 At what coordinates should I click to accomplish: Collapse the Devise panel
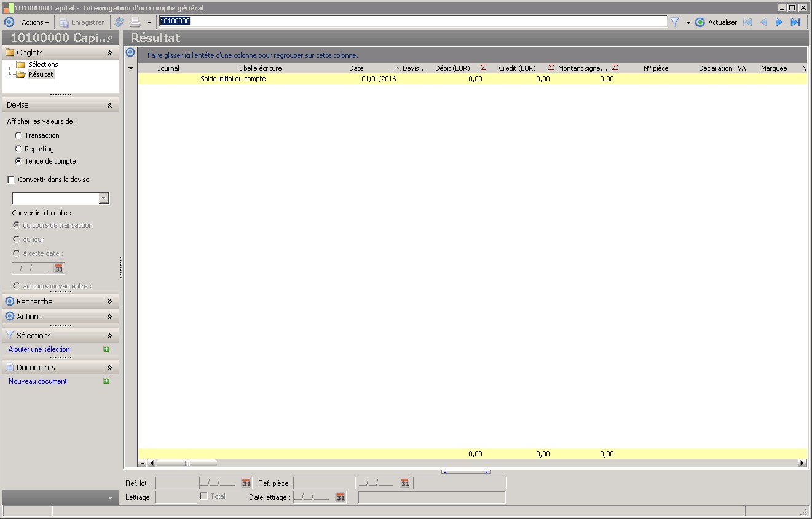coord(109,105)
